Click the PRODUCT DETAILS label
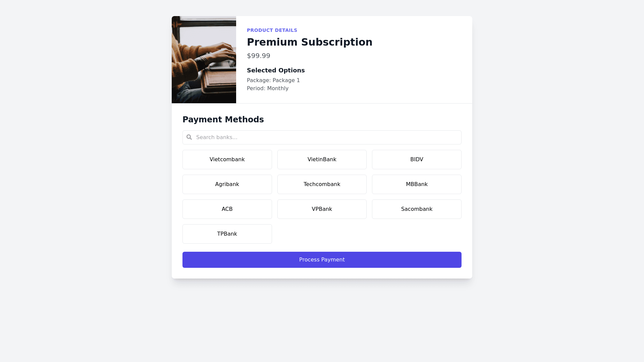The image size is (644, 362). tap(272, 30)
